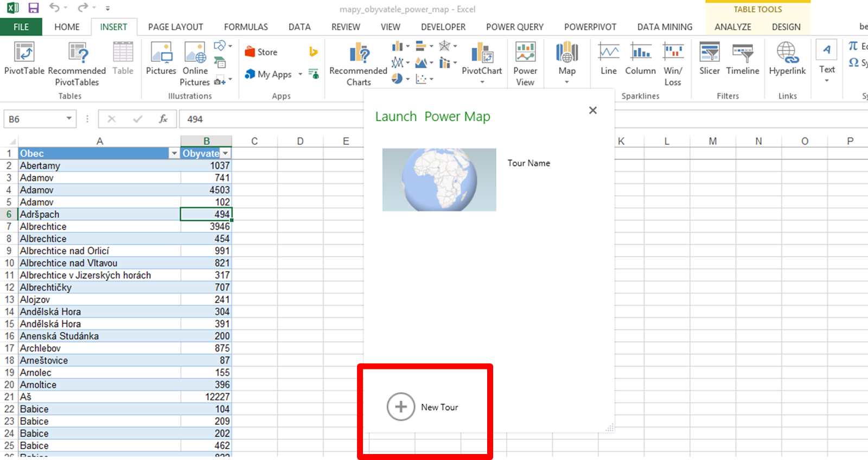The height and width of the screenshot is (460, 868).
Task: Save the workbook from quick access toolbar
Action: (34, 8)
